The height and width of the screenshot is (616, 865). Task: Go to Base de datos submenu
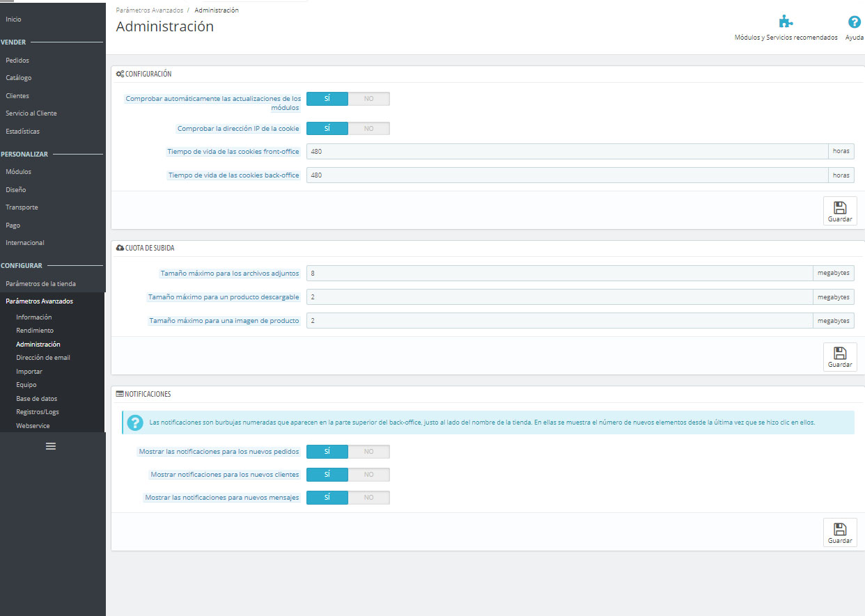point(37,399)
